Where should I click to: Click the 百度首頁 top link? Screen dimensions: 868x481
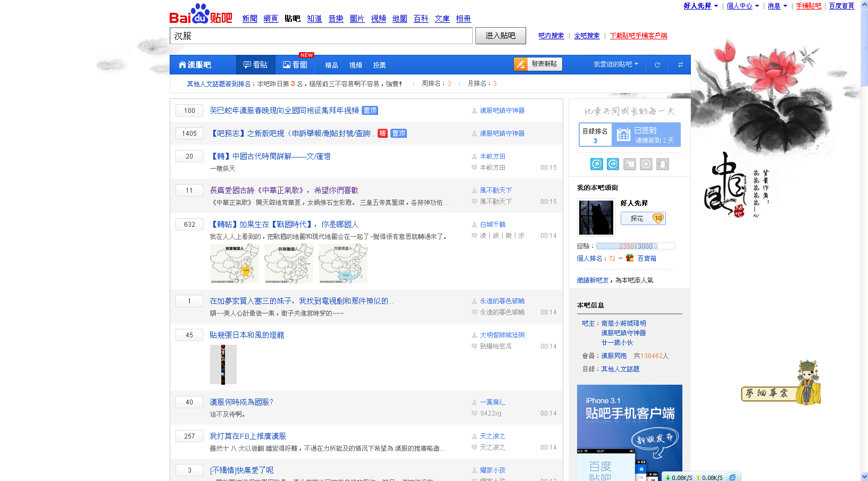(841, 6)
